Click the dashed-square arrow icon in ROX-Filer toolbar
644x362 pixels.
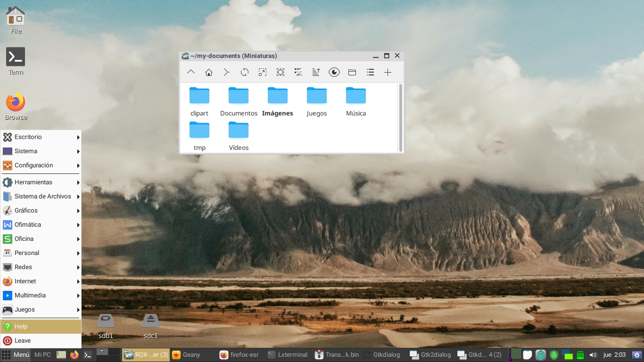click(x=262, y=72)
